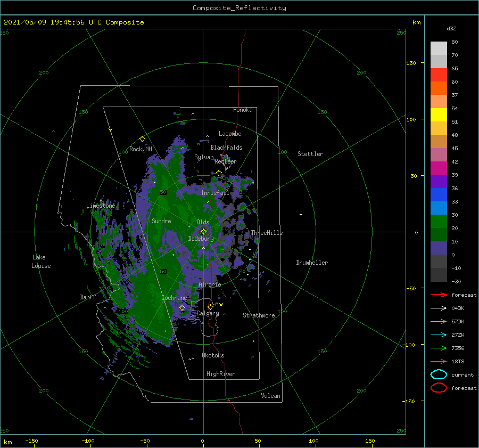The image size is (479, 448).
Task: Pick the blue 33-36 dBZ swatch
Action: point(439,195)
